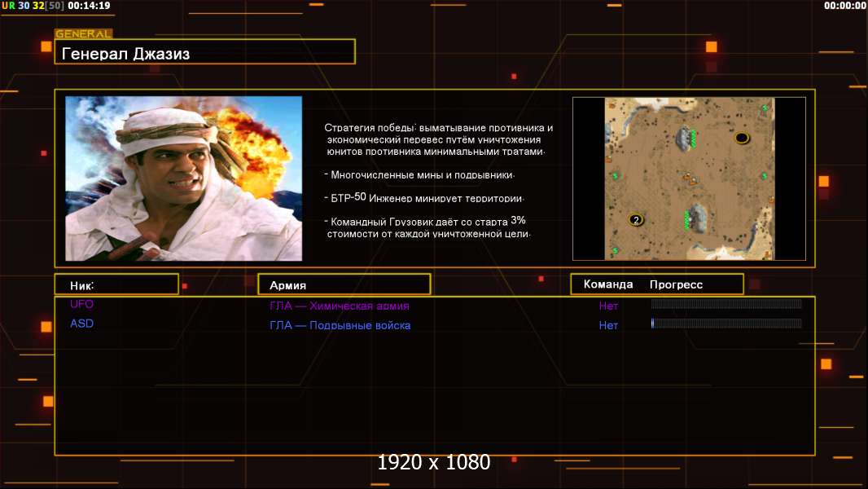Click ASD's loading progress bar
Screen dimensions: 868x489
tap(726, 324)
